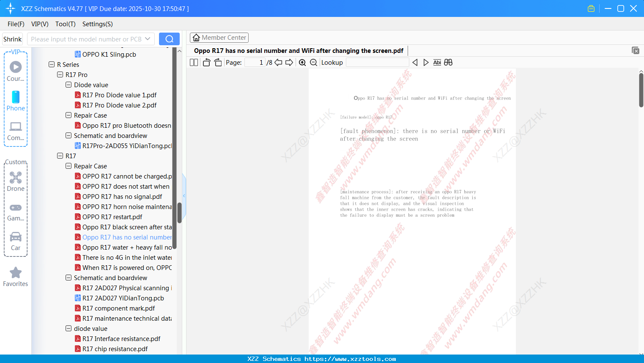Viewport: 644px width, 363px height.
Task: Collapse the R17 Pro tree node
Action: pos(60,75)
